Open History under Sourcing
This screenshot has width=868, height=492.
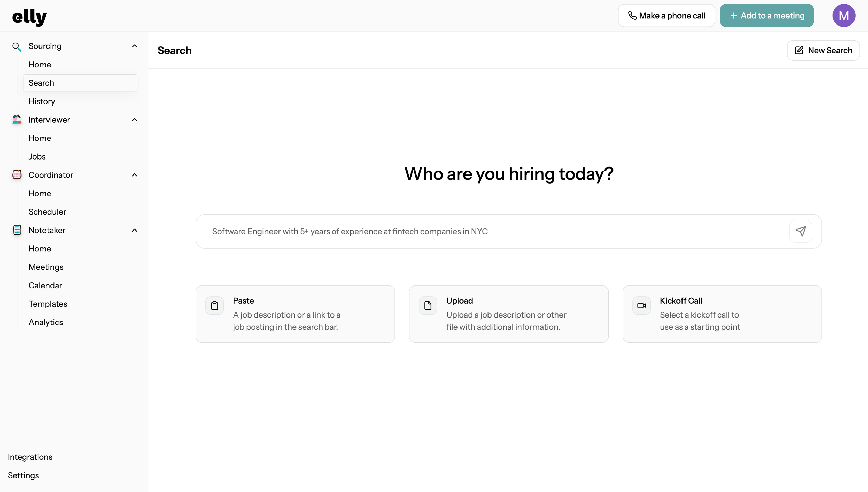point(42,101)
